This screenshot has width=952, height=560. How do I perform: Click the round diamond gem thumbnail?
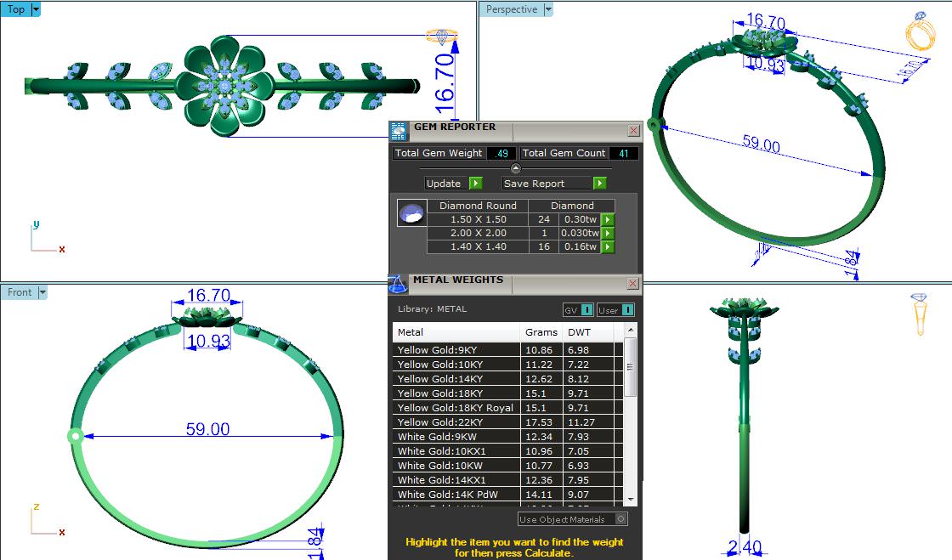(x=412, y=213)
